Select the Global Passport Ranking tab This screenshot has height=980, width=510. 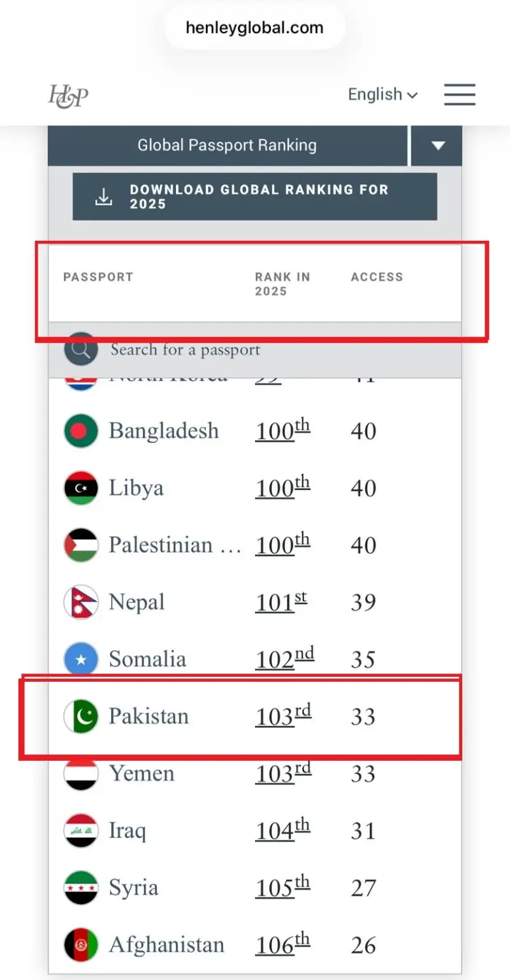tap(227, 145)
